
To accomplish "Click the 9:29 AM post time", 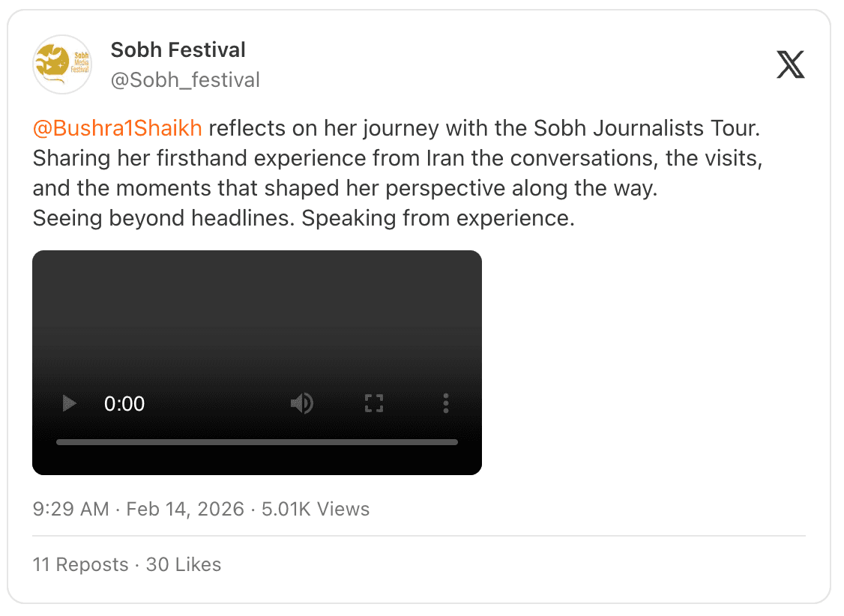I will click(70, 510).
